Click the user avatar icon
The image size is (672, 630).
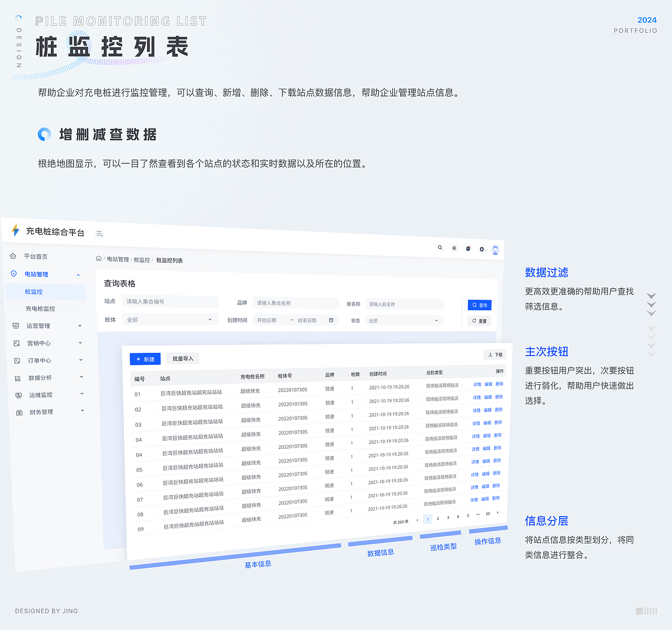pyautogui.click(x=495, y=250)
